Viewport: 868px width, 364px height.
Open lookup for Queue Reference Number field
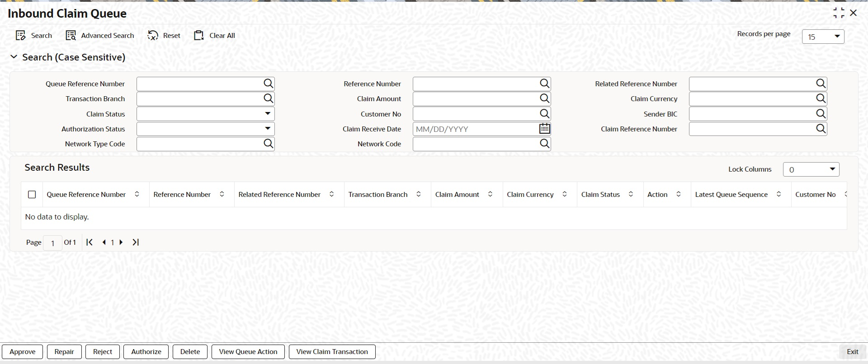[x=269, y=84]
